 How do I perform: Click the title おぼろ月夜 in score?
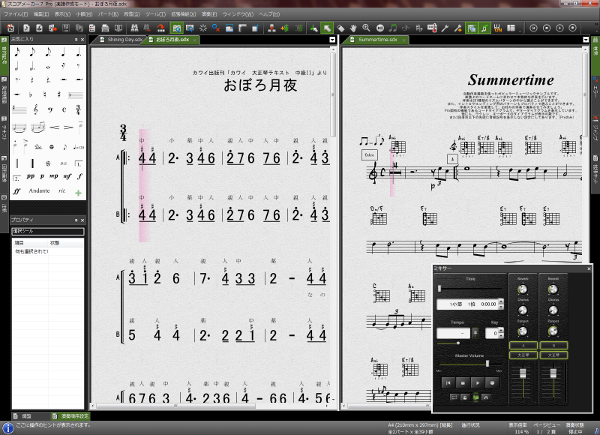(x=261, y=85)
